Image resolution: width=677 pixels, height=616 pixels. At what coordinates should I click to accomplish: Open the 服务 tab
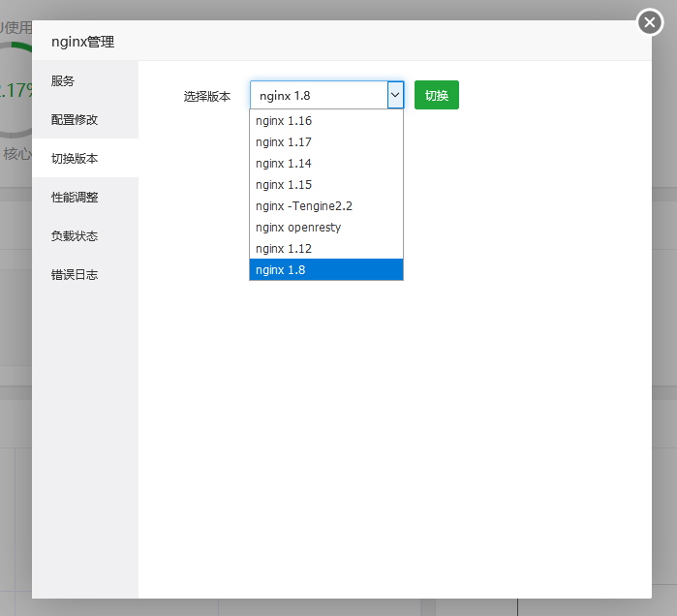point(85,80)
